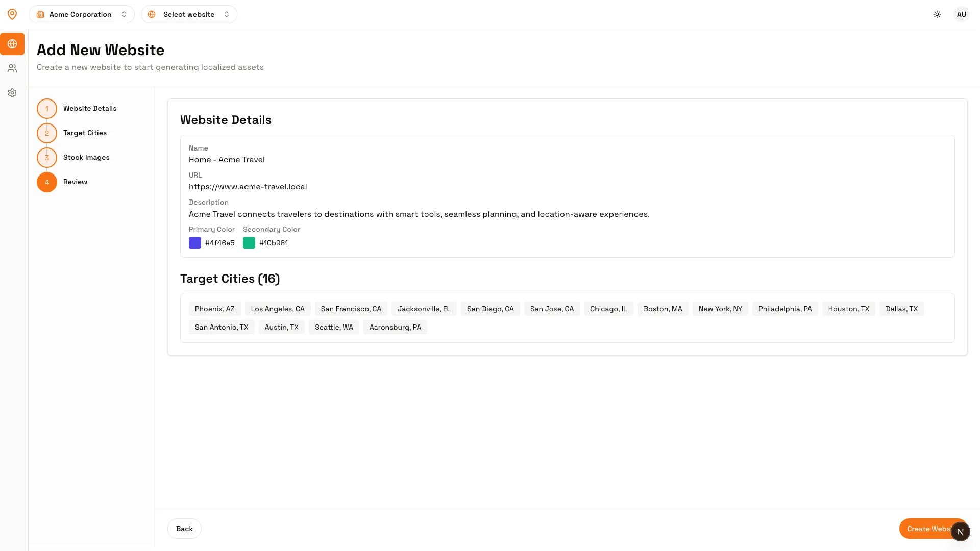This screenshot has width=980, height=551.
Task: Toggle the light/dark theme sun icon
Action: [937, 14]
